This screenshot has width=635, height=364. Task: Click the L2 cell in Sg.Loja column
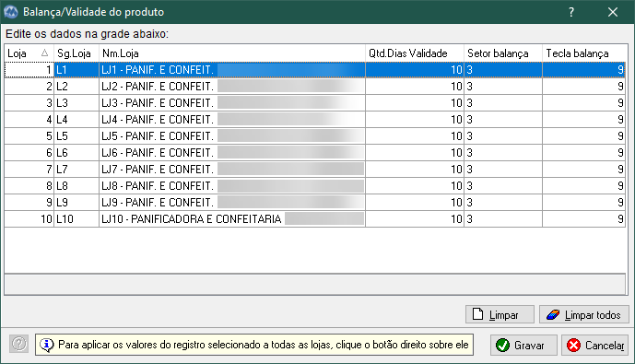76,87
